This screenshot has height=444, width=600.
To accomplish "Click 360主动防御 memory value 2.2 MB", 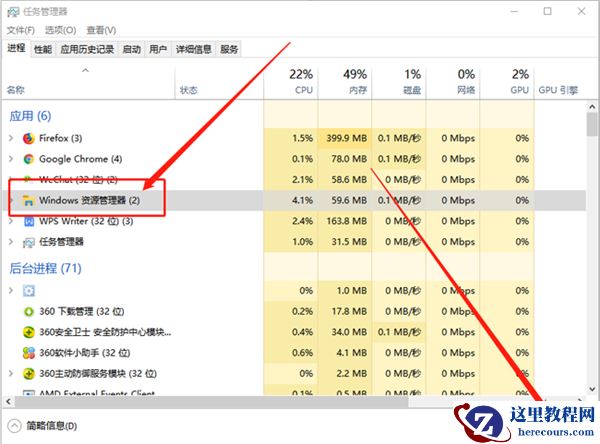I will [352, 374].
